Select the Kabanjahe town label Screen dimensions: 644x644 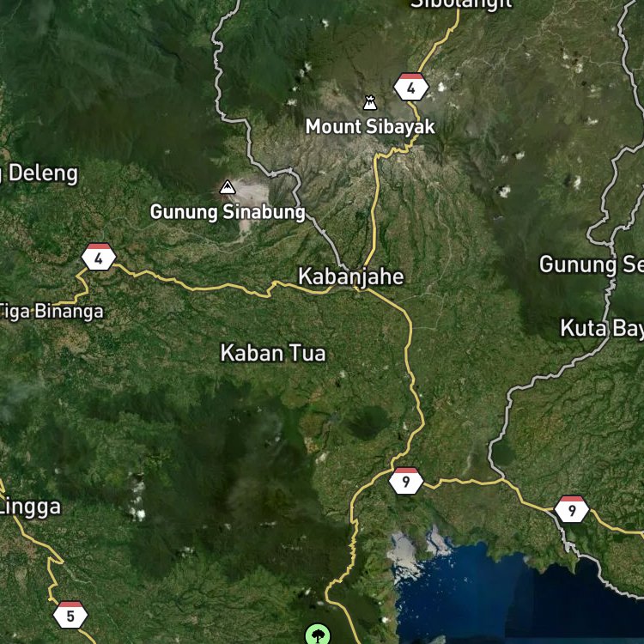[x=351, y=276]
